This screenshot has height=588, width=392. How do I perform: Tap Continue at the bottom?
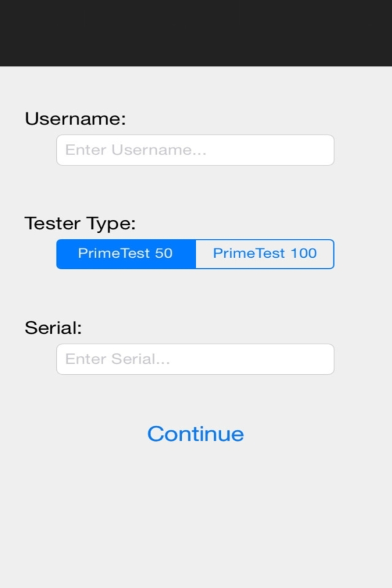click(195, 434)
